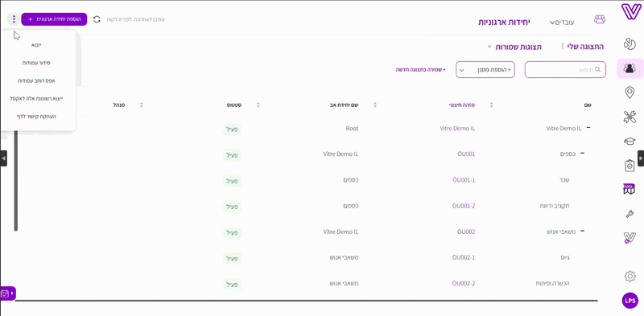Click the הוספת יחידה ארגונית button
This screenshot has height=316, width=644.
54,19
